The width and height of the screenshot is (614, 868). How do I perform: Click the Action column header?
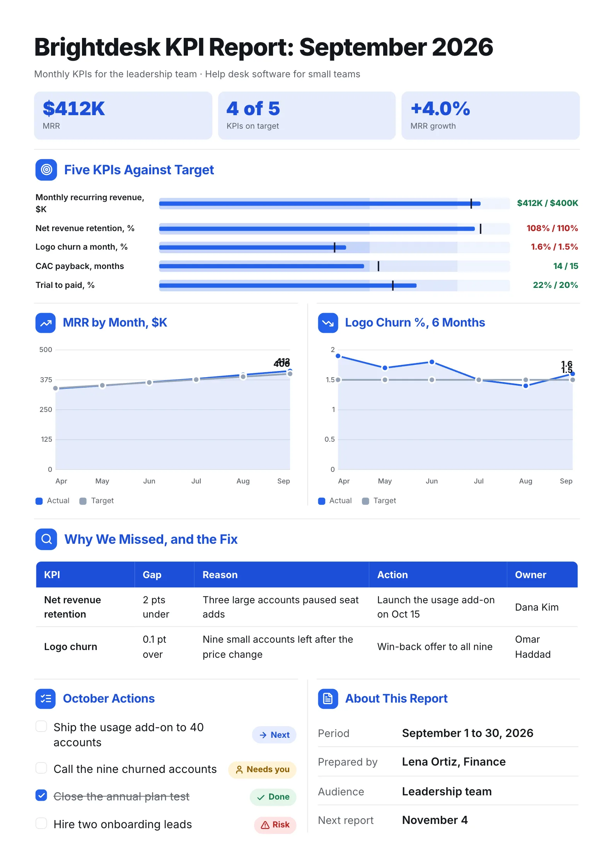[438, 575]
